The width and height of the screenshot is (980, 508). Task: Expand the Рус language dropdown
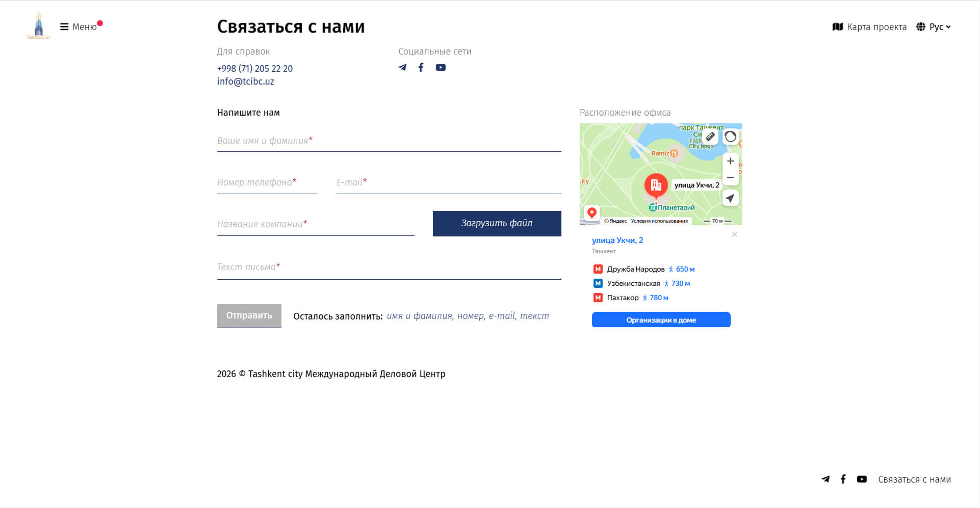pyautogui.click(x=934, y=27)
